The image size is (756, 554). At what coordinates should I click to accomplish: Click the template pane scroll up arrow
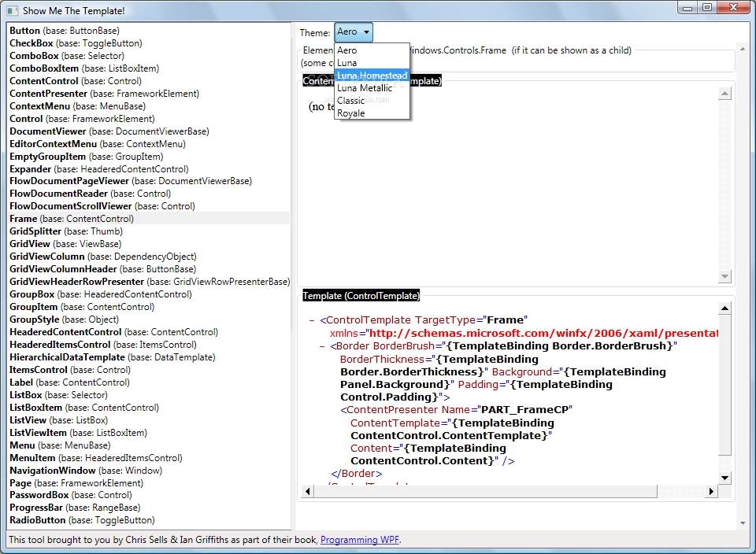click(x=724, y=308)
